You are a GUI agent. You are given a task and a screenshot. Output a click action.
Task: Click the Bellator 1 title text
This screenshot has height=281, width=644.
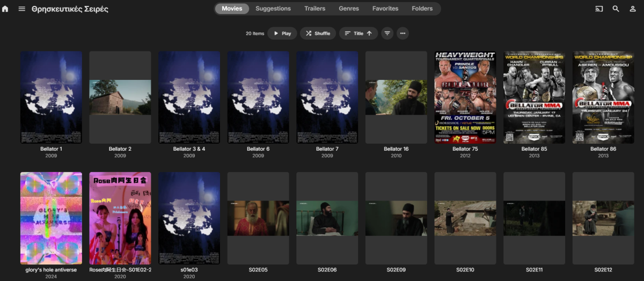pyautogui.click(x=51, y=149)
